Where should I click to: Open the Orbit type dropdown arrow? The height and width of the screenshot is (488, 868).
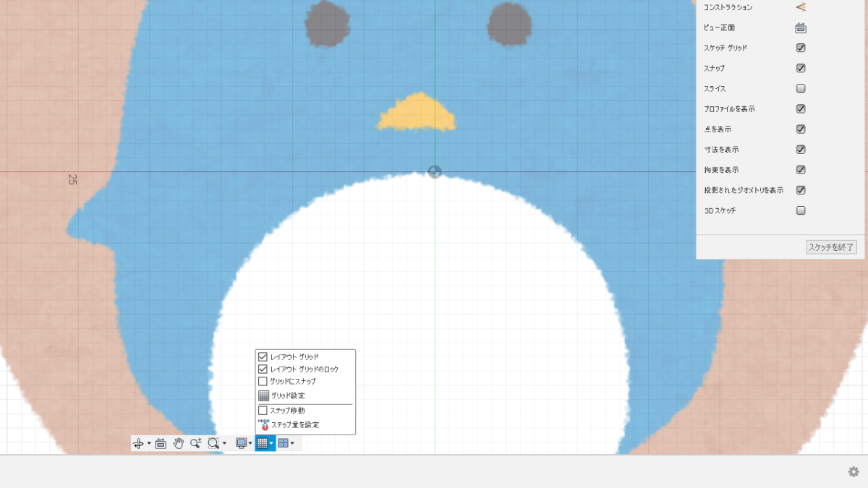tap(149, 443)
